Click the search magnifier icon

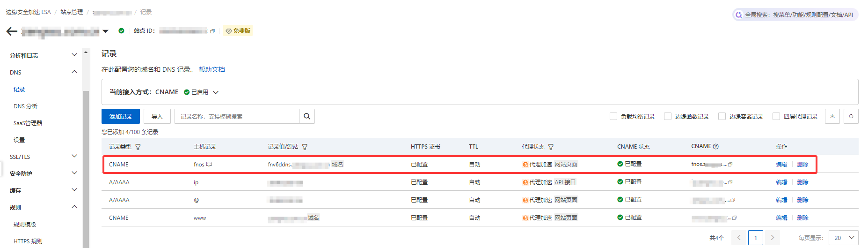pyautogui.click(x=307, y=116)
